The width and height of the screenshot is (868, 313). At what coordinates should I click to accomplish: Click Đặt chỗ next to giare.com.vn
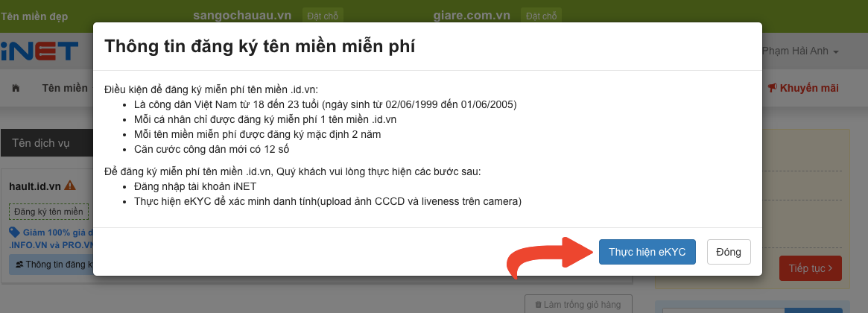tap(542, 15)
